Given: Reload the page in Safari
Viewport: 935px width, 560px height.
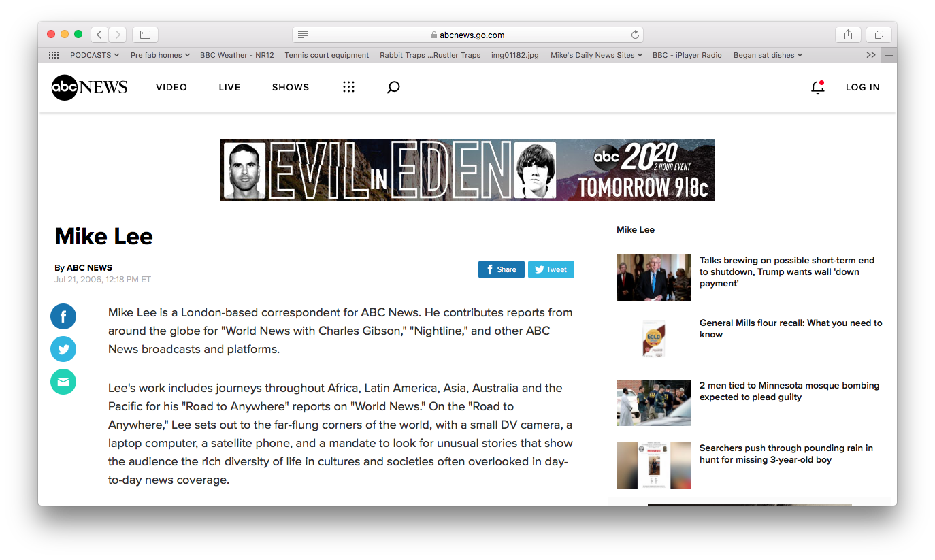Looking at the screenshot, I should point(635,35).
